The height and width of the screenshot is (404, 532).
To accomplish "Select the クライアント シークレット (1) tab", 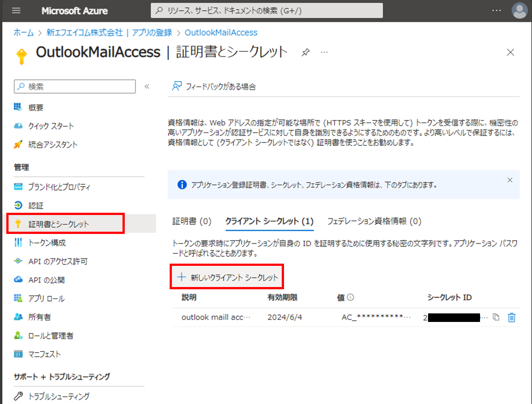I will 270,221.
